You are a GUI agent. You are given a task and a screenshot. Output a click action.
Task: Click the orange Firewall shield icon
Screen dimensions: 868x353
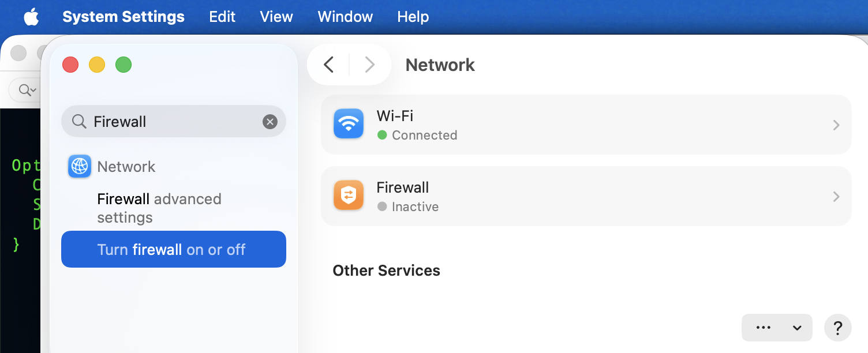point(349,196)
